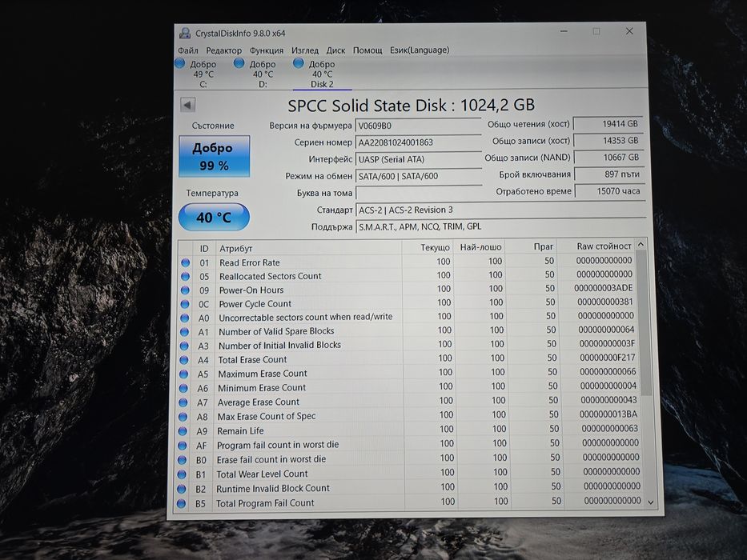Open the Език(Language) menu
Image resolution: width=747 pixels, height=560 pixels.
[x=420, y=50]
